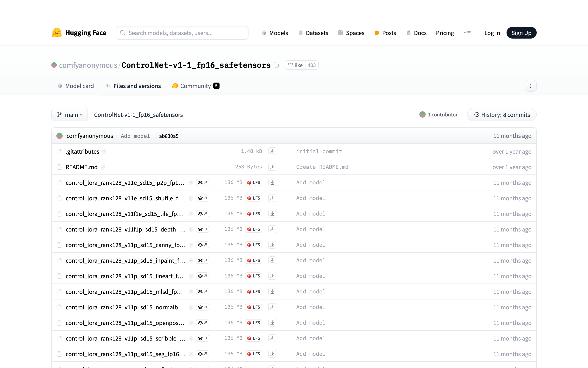Open the Pricing page
This screenshot has height=368, width=588.
[445, 33]
